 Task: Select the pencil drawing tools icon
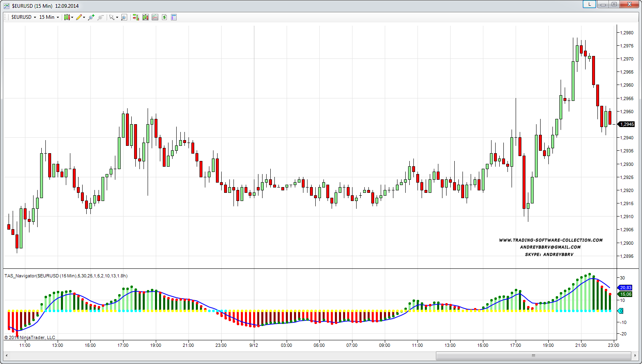[x=79, y=17]
